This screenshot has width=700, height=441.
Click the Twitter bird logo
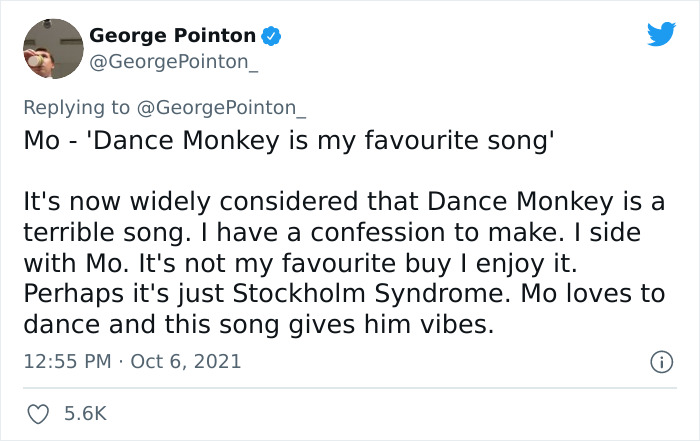(661, 35)
